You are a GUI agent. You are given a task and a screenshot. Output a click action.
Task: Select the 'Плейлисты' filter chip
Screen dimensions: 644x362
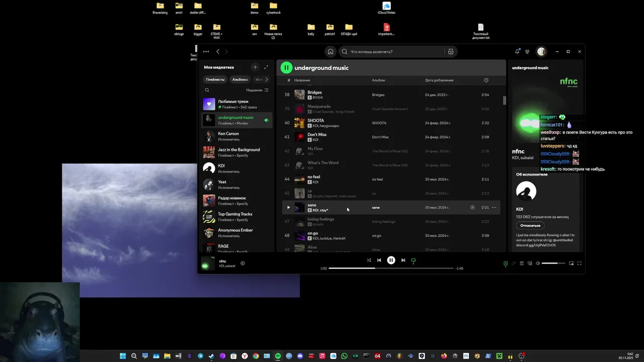tap(215, 79)
